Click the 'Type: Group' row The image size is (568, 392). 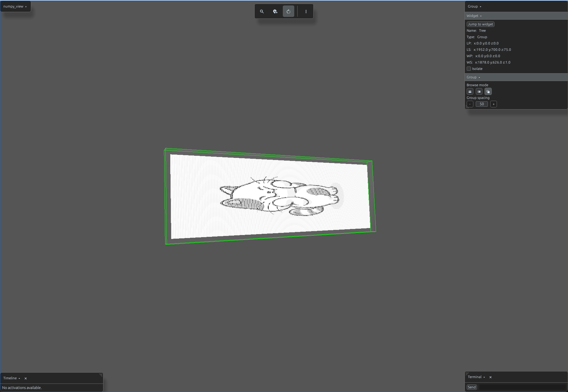tap(477, 37)
